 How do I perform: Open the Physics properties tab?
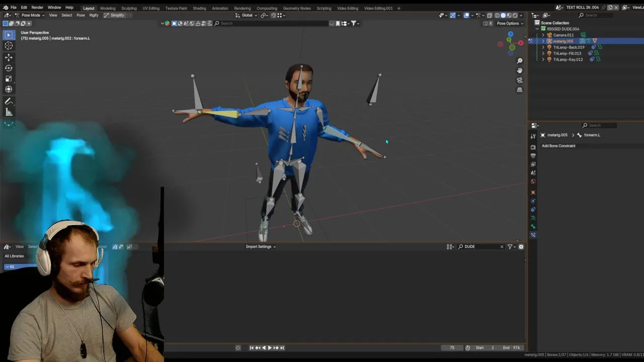(x=533, y=201)
